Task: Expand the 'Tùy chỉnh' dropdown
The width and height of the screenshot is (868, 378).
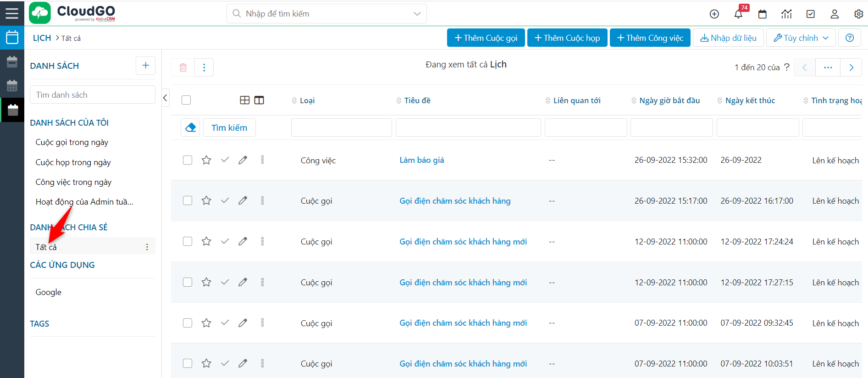Action: (801, 38)
